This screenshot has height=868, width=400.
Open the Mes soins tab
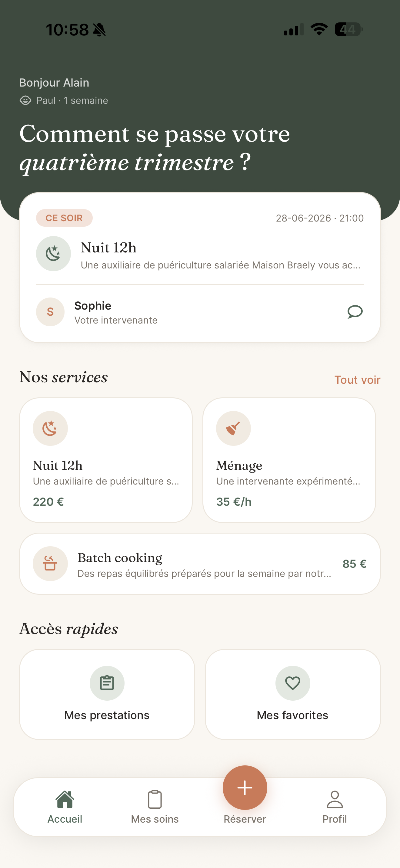155,807
